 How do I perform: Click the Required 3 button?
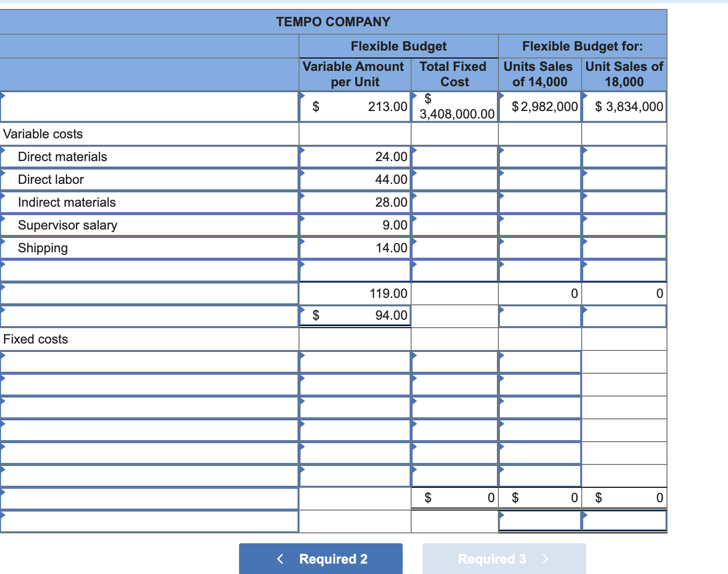[504, 559]
